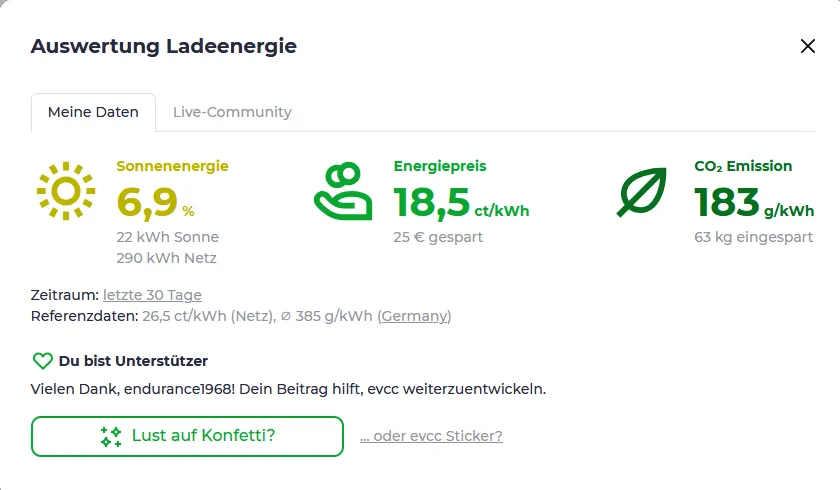The width and height of the screenshot is (840, 490).
Task: Click the CO₂ Emission heading
Action: point(743,166)
